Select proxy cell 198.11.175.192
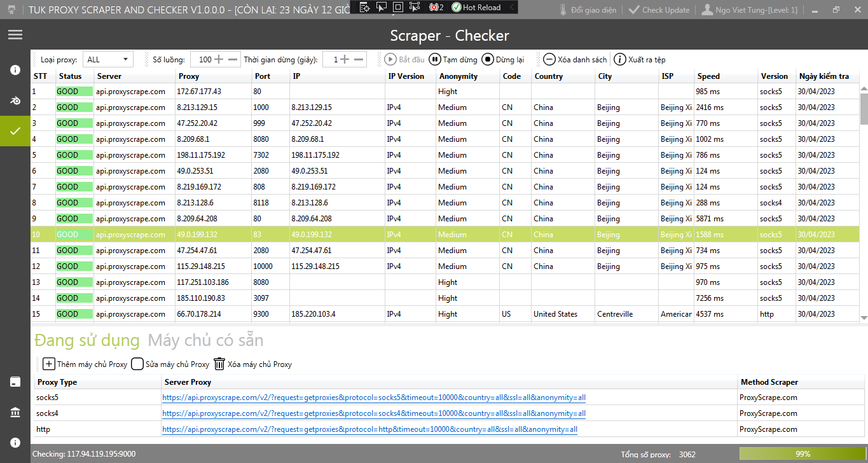 point(213,155)
